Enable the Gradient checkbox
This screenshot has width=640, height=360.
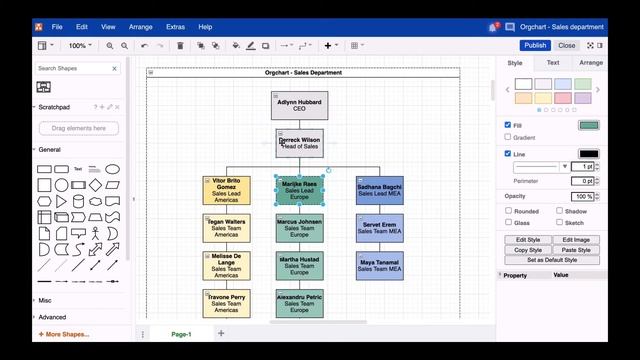pos(508,137)
